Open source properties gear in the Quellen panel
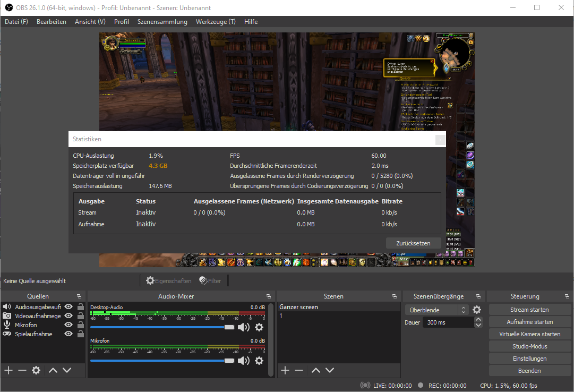 [36, 370]
